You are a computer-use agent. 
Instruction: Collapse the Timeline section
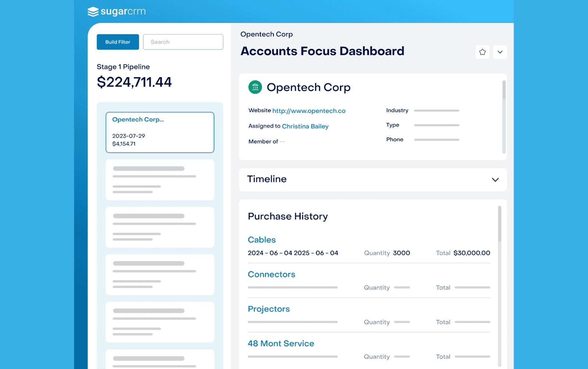point(495,180)
